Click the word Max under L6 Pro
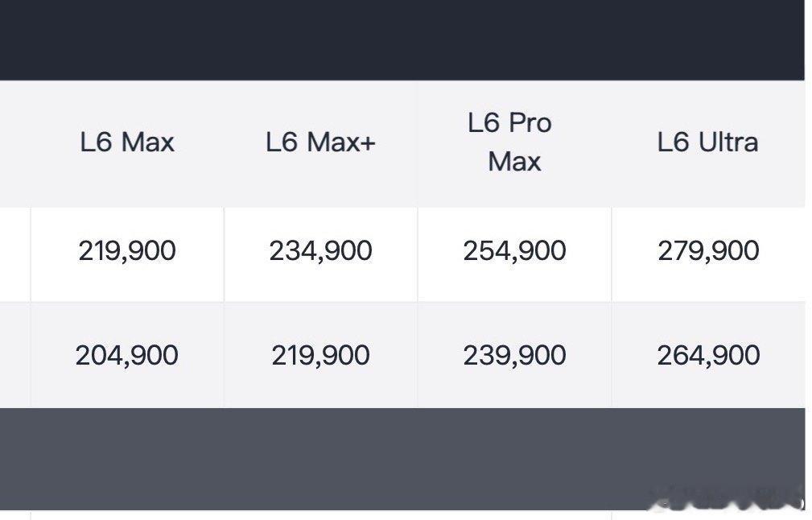This screenshot has width=812, height=520. pos(514,161)
